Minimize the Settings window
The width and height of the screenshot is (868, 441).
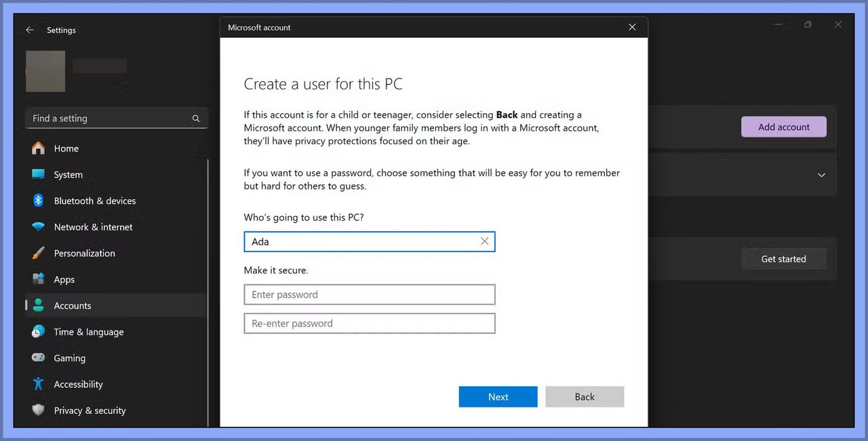click(x=777, y=25)
